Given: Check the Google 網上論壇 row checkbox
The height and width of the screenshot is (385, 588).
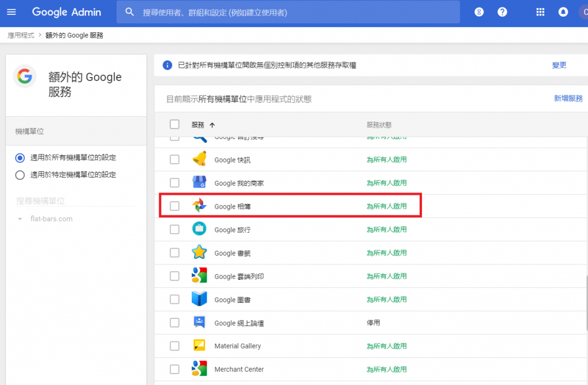Looking at the screenshot, I should (x=175, y=322).
